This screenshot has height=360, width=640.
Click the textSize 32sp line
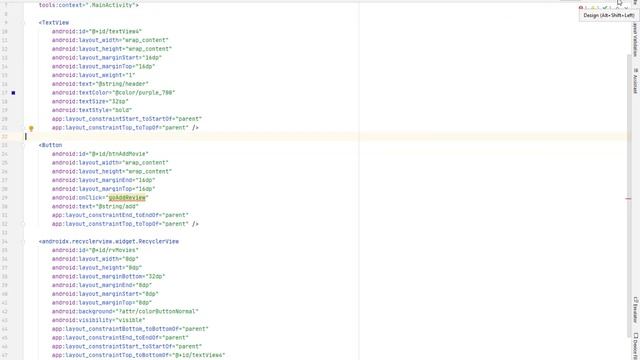point(90,102)
